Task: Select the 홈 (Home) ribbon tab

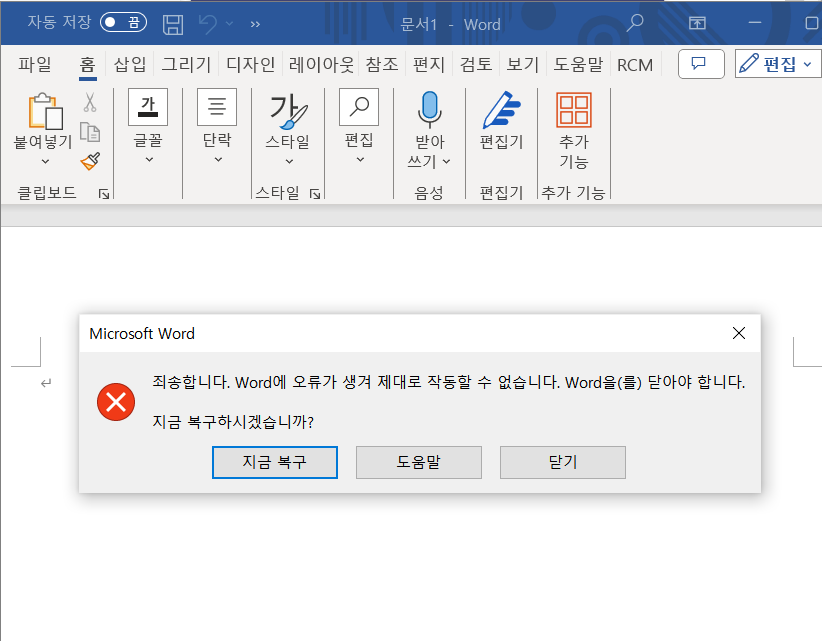Action: [88, 64]
